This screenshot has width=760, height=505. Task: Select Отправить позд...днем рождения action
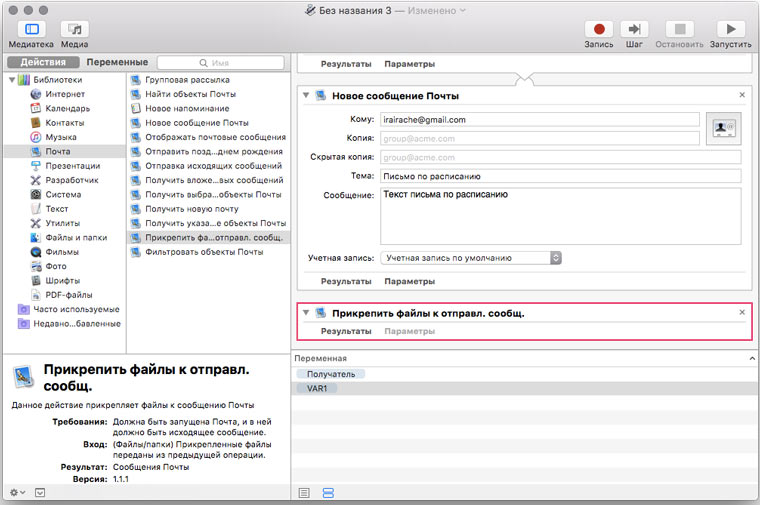(x=214, y=151)
